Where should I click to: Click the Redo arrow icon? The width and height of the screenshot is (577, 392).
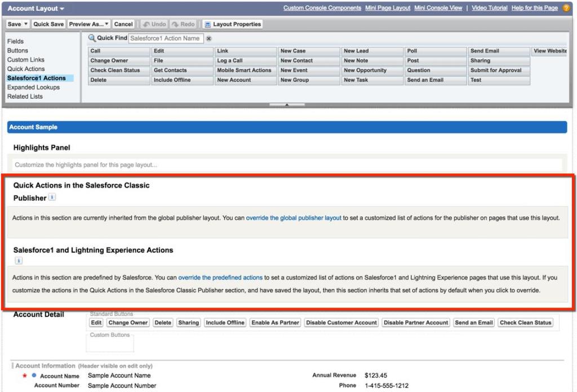point(175,24)
